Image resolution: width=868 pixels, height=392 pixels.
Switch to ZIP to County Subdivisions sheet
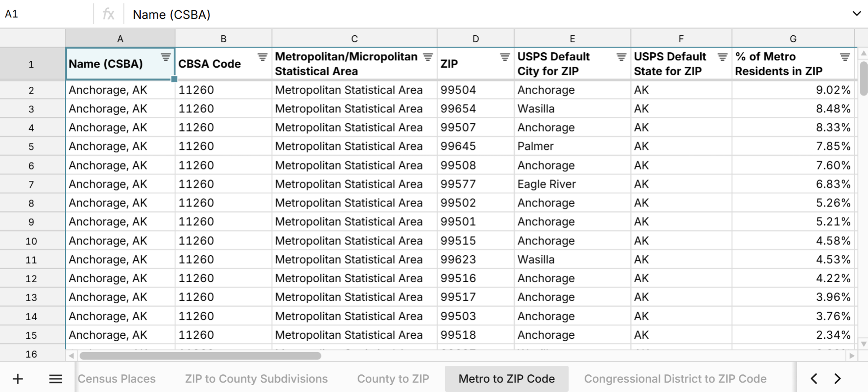click(256, 379)
